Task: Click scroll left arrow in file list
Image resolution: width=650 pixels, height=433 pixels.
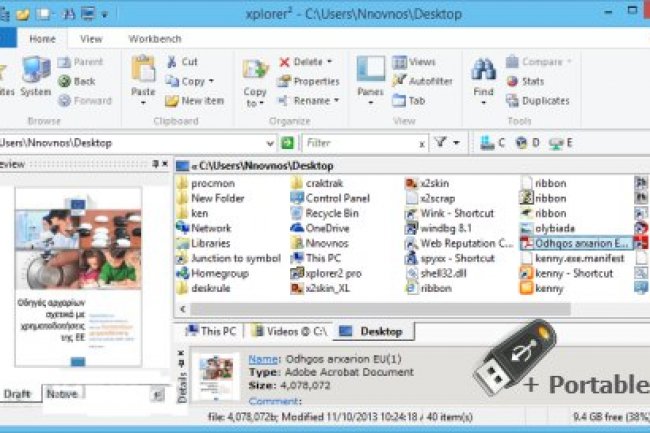Action: pos(182,309)
